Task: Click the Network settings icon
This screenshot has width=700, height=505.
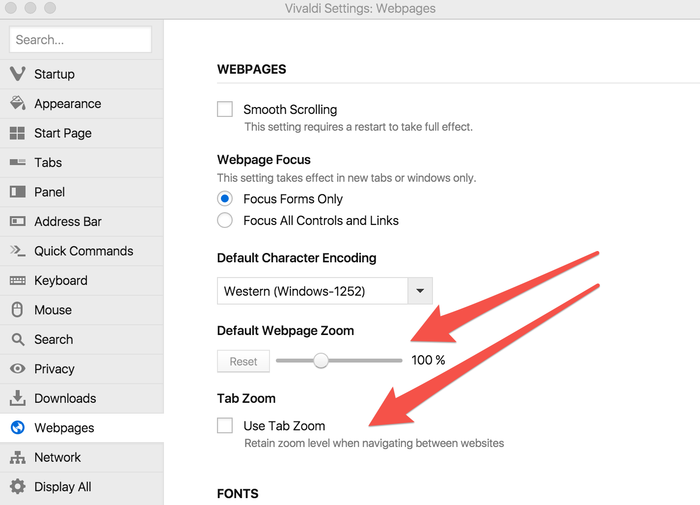Action: 17,457
